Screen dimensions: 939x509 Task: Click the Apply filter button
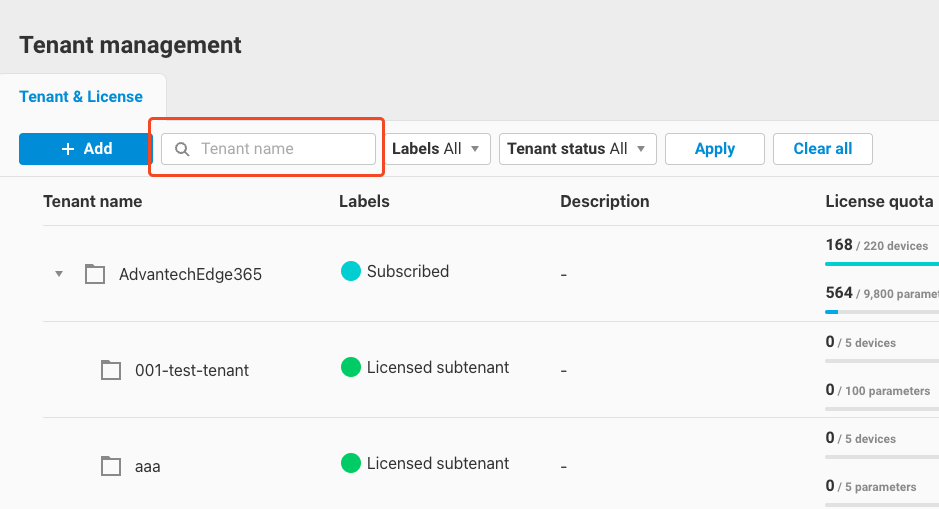click(x=714, y=149)
